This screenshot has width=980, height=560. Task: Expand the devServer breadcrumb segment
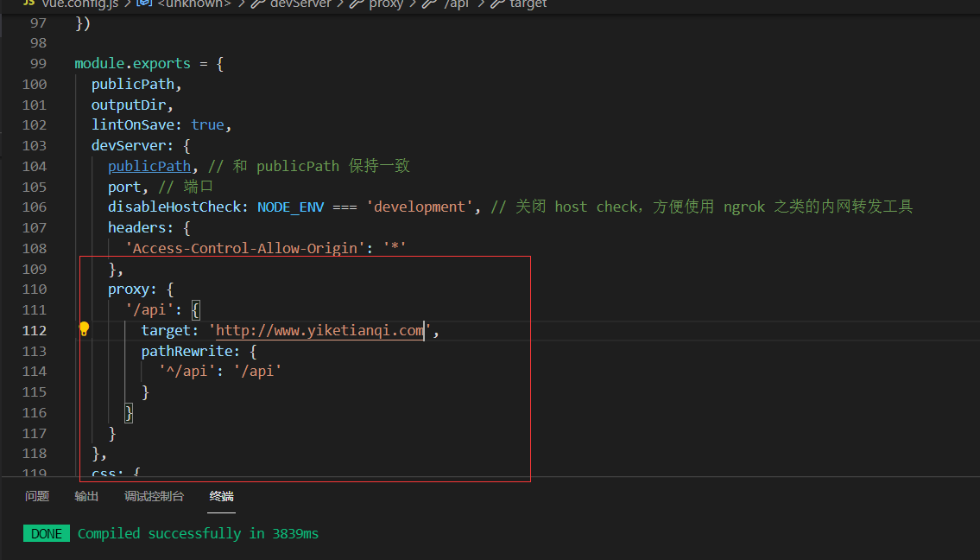pos(297,4)
